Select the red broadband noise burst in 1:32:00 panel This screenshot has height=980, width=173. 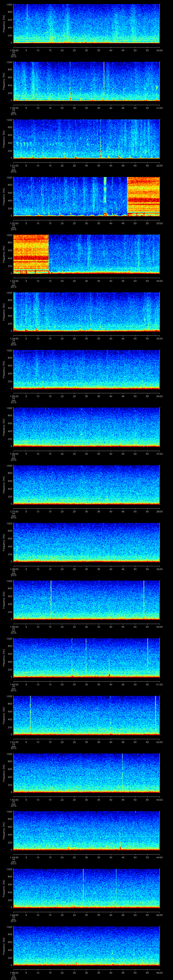point(143,197)
